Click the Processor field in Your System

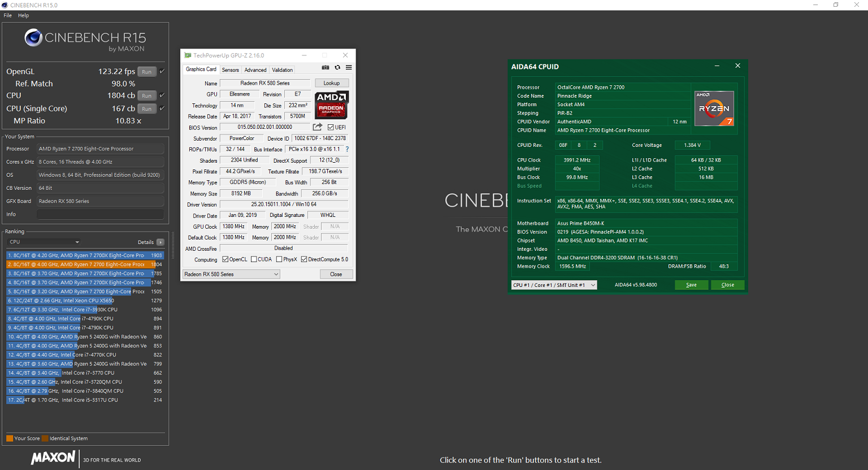[x=100, y=149]
